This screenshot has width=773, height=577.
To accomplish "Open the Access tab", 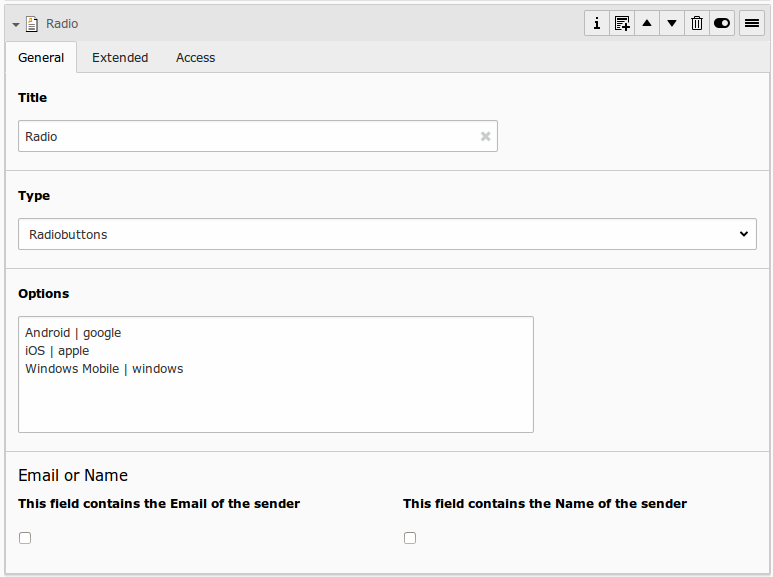I will coord(195,58).
